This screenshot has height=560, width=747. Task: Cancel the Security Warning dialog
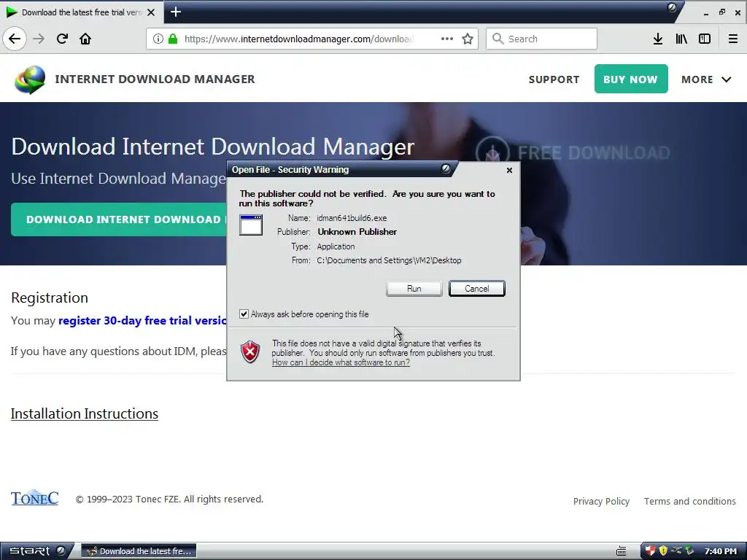pos(476,289)
